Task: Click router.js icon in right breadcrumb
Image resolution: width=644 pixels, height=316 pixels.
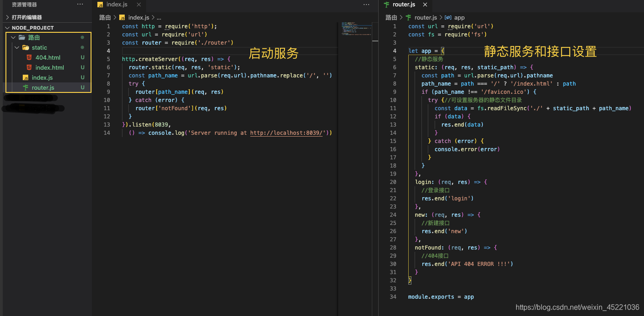Action: coord(408,17)
